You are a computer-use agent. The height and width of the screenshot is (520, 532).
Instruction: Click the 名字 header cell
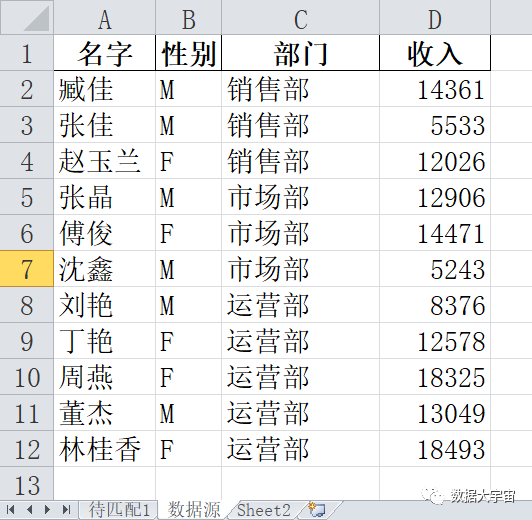104,53
